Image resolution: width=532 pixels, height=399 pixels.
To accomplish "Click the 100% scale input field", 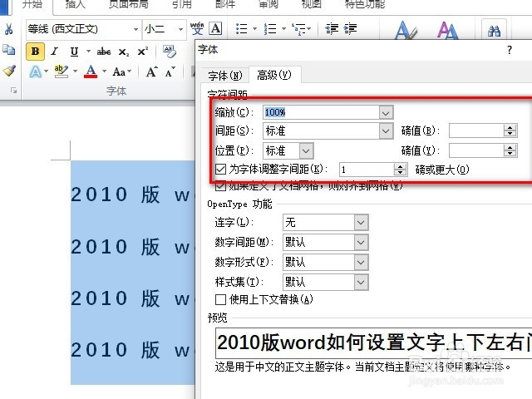I will click(321, 112).
